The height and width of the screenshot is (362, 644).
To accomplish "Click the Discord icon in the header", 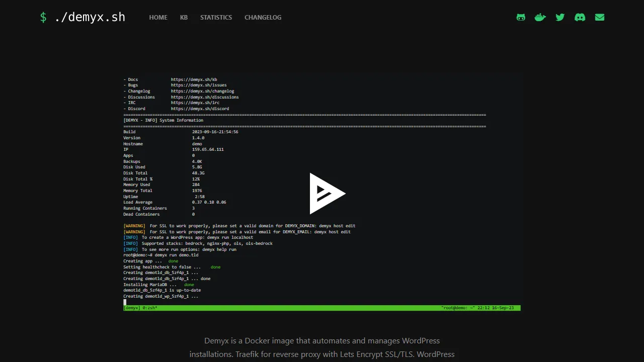I will 580,17.
